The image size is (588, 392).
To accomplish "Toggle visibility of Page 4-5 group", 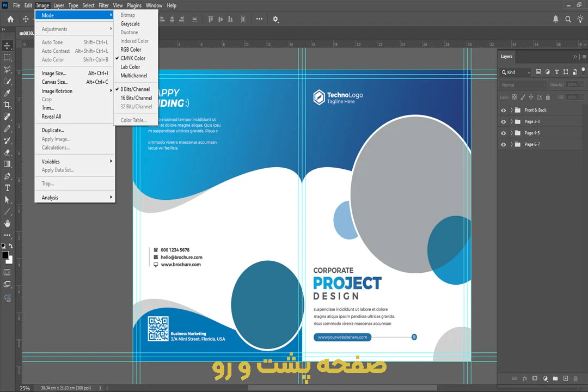I will (503, 133).
